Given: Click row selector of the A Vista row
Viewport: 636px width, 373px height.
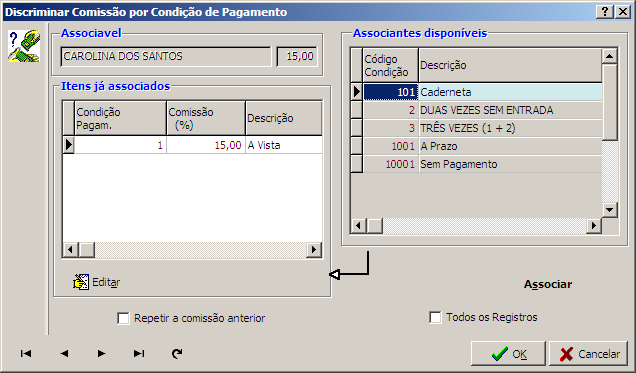Looking at the screenshot, I should click(x=69, y=145).
